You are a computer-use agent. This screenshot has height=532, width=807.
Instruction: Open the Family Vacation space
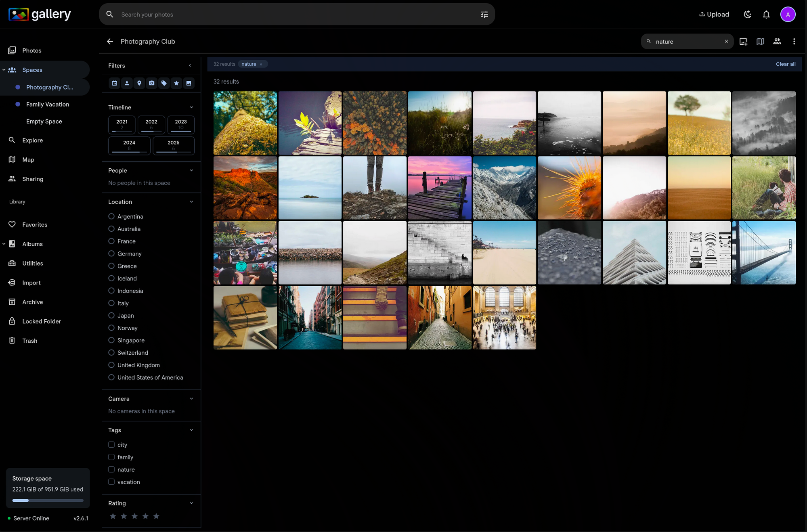(48, 104)
